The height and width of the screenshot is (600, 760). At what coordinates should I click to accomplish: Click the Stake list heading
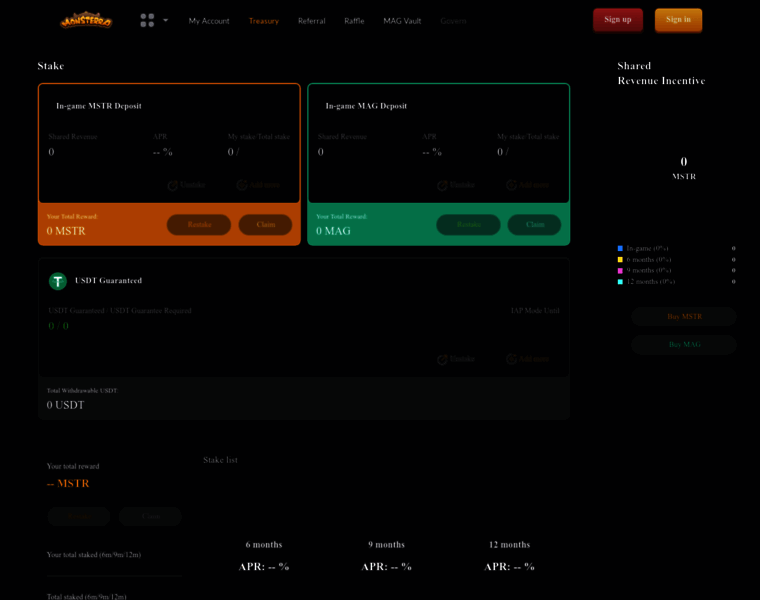click(221, 460)
